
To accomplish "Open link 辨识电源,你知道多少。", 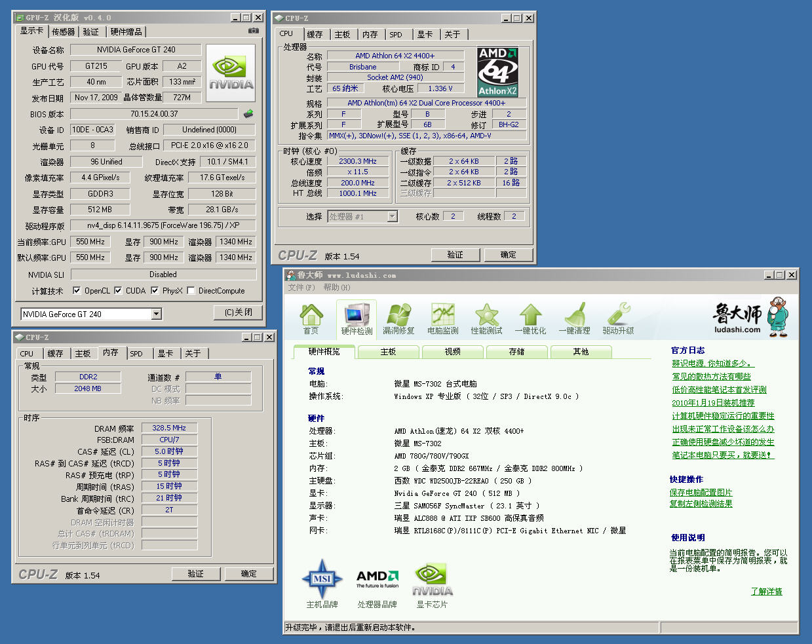I will [712, 364].
